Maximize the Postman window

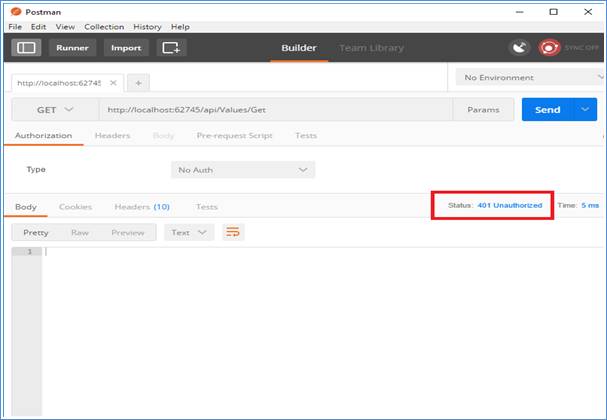click(x=554, y=12)
